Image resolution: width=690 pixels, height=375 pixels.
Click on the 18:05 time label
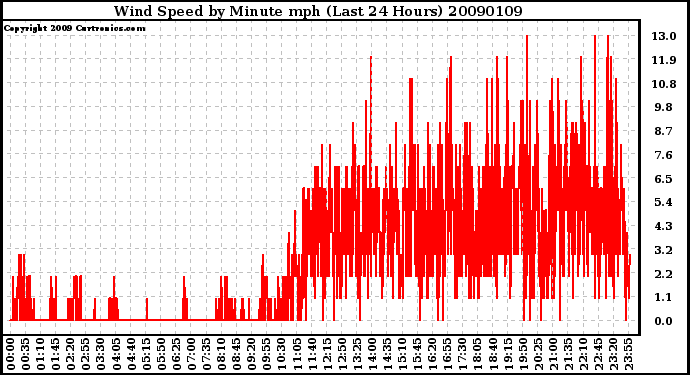478,354
